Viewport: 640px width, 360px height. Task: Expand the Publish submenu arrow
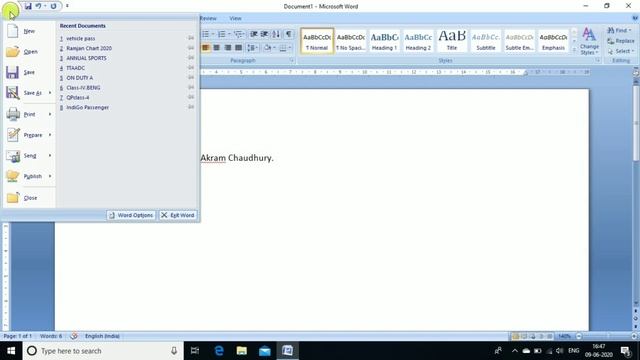click(50, 176)
